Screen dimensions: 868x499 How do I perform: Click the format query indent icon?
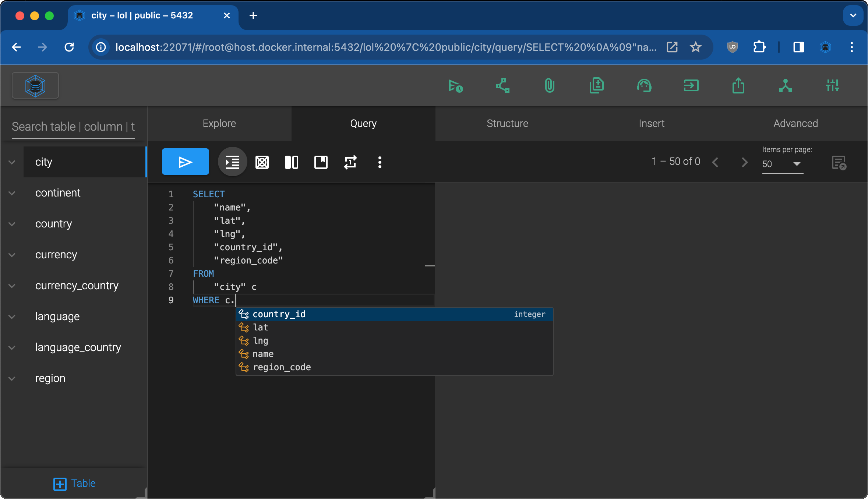(232, 162)
